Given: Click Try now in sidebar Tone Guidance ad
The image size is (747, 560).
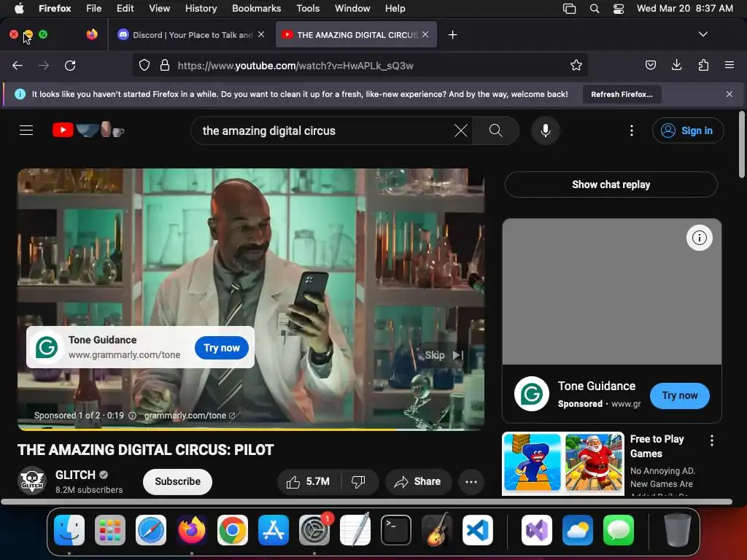Looking at the screenshot, I should pyautogui.click(x=679, y=396).
